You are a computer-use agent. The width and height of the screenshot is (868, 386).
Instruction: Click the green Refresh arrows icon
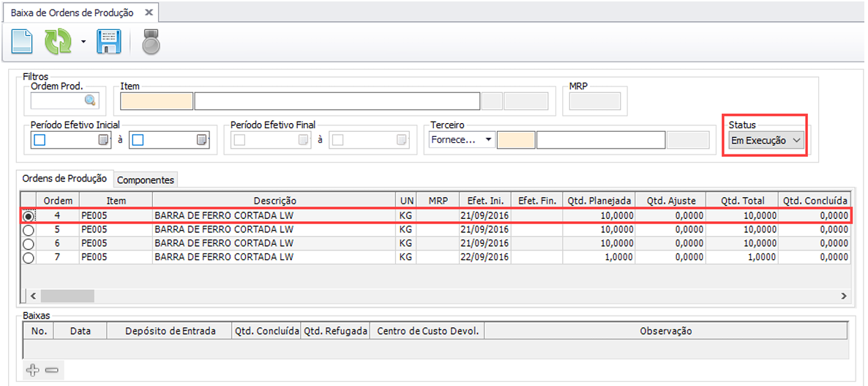pyautogui.click(x=57, y=42)
